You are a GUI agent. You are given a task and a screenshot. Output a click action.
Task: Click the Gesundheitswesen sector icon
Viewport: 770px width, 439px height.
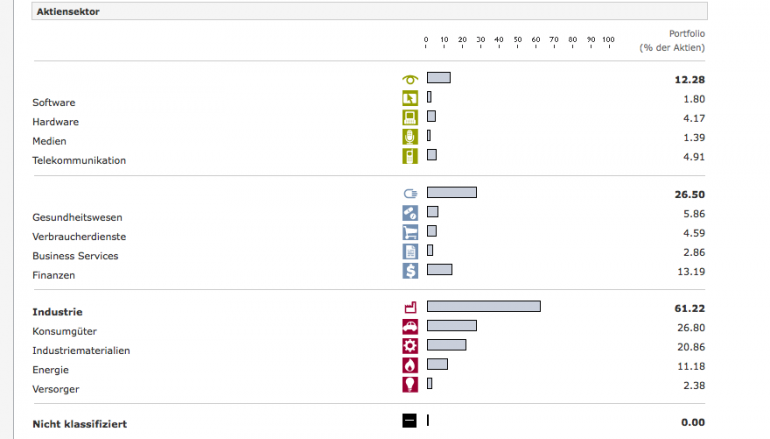click(409, 213)
